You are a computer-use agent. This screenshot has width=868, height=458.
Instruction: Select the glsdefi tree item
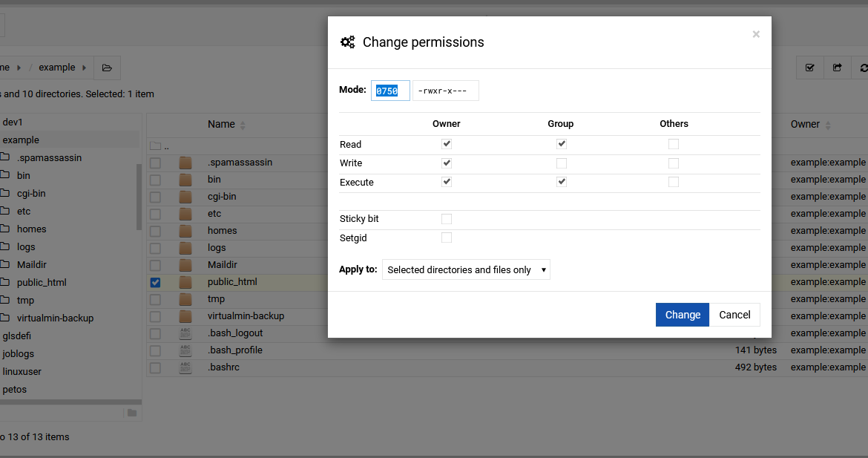point(17,336)
